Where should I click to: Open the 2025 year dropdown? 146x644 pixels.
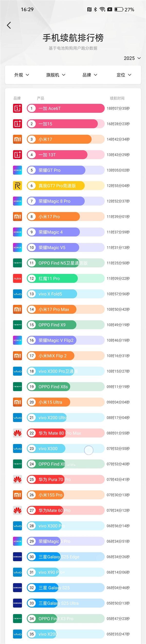(x=132, y=58)
